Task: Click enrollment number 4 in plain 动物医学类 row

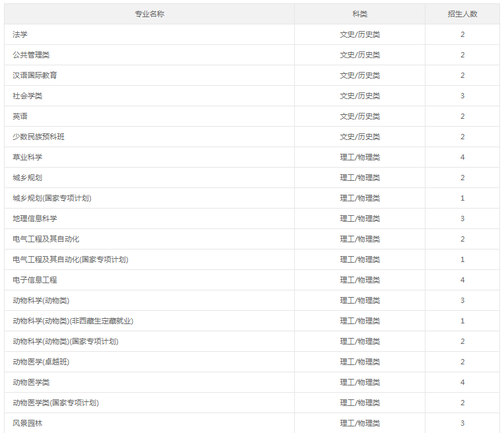Action: (x=462, y=382)
